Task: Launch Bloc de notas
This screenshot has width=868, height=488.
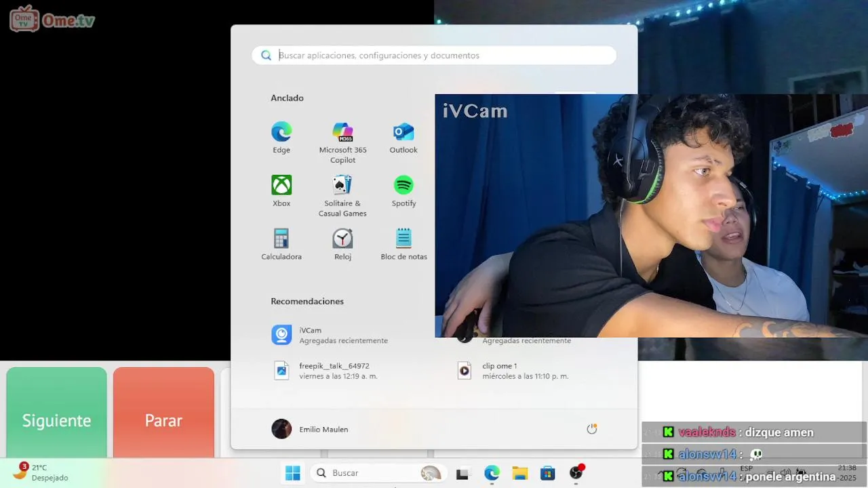Action: click(403, 245)
